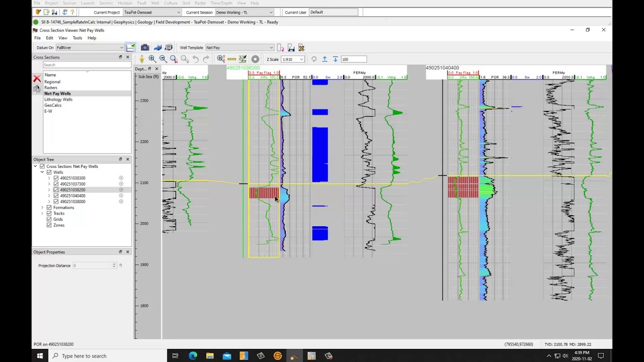644x362 pixels.
Task: Toggle the Grids checkbox
Action: tap(49, 219)
